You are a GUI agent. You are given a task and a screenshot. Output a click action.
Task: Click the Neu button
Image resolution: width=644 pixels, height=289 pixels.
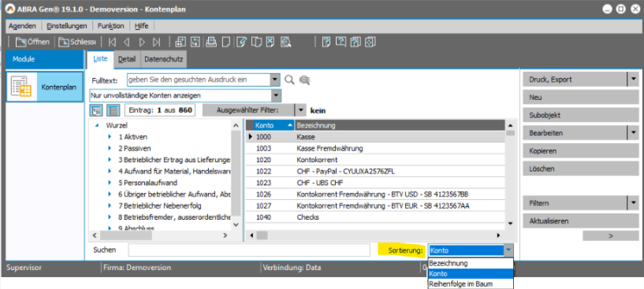click(x=580, y=98)
